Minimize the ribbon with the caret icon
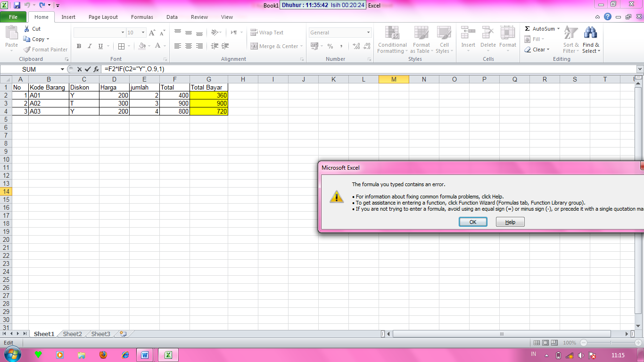The width and height of the screenshot is (644, 362). (598, 17)
